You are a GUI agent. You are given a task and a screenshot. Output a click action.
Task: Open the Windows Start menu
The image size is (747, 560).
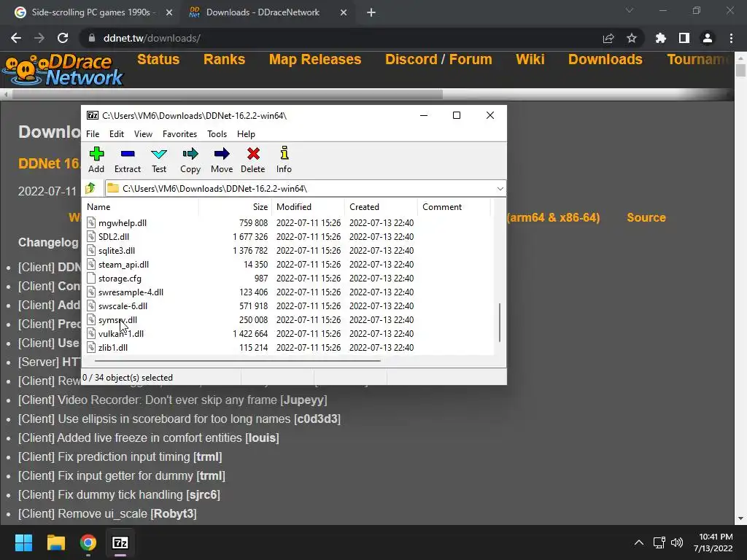23,542
